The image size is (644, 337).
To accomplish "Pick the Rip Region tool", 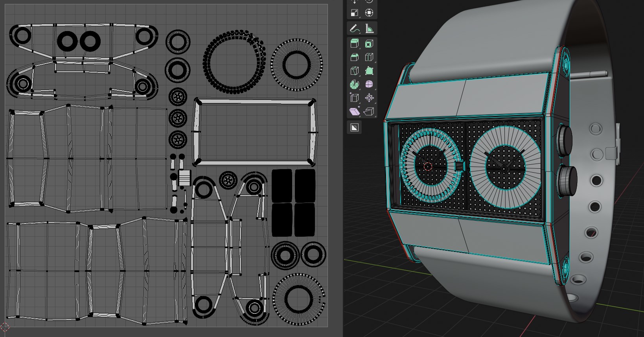I will tap(369, 112).
